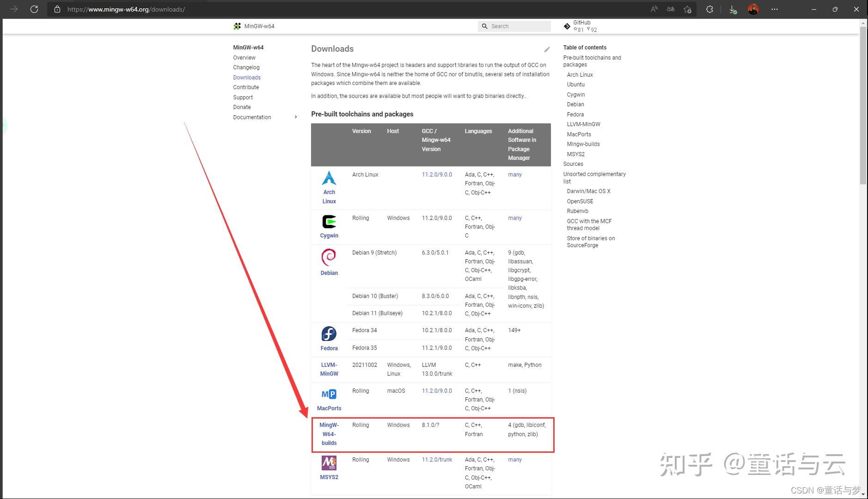Click the browser refresh icon
The image size is (868, 499).
pyautogui.click(x=34, y=9)
